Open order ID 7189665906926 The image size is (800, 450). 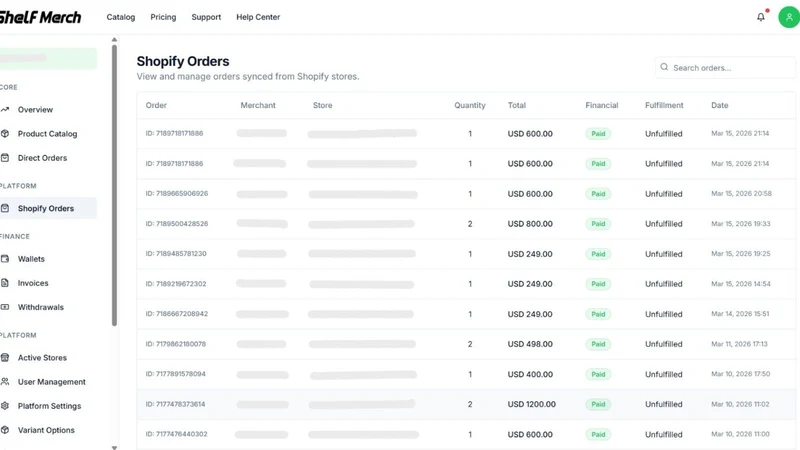177,193
